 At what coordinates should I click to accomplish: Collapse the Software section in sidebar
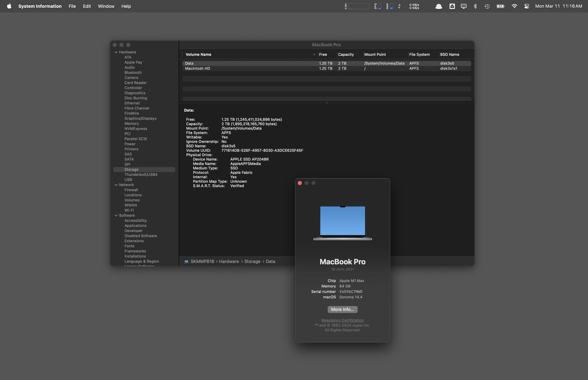click(x=116, y=215)
